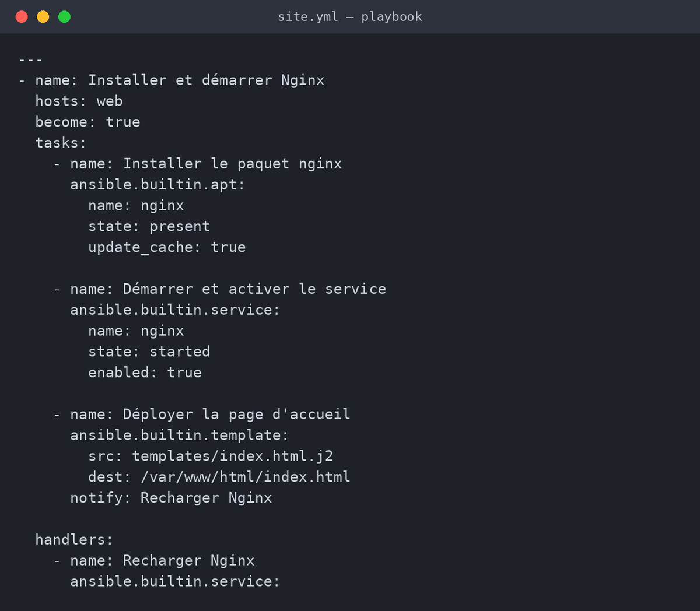The height and width of the screenshot is (611, 700).
Task: Place cursor on "dest: /var/www/html/index.html"
Action: tap(219, 477)
